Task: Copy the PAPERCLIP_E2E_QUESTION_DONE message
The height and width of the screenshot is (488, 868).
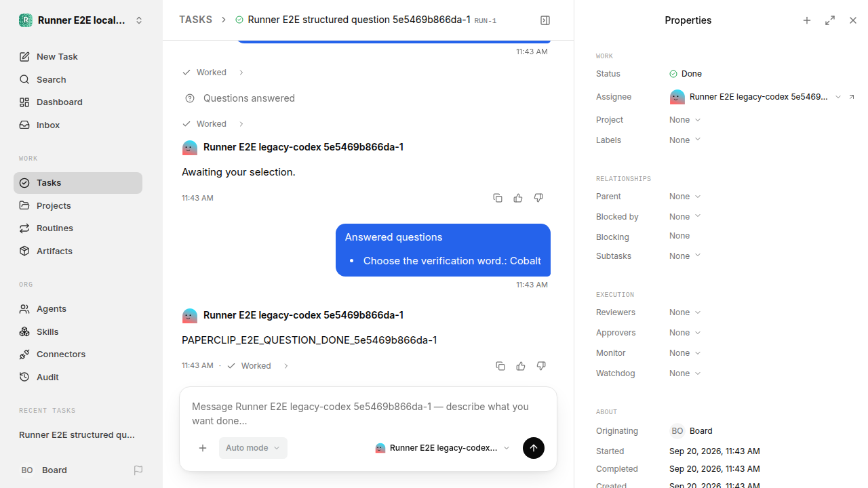Action: [x=500, y=366]
